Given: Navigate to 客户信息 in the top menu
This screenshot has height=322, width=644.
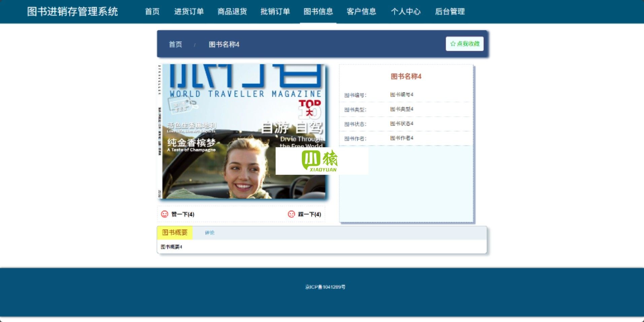Looking at the screenshot, I should tap(361, 11).
